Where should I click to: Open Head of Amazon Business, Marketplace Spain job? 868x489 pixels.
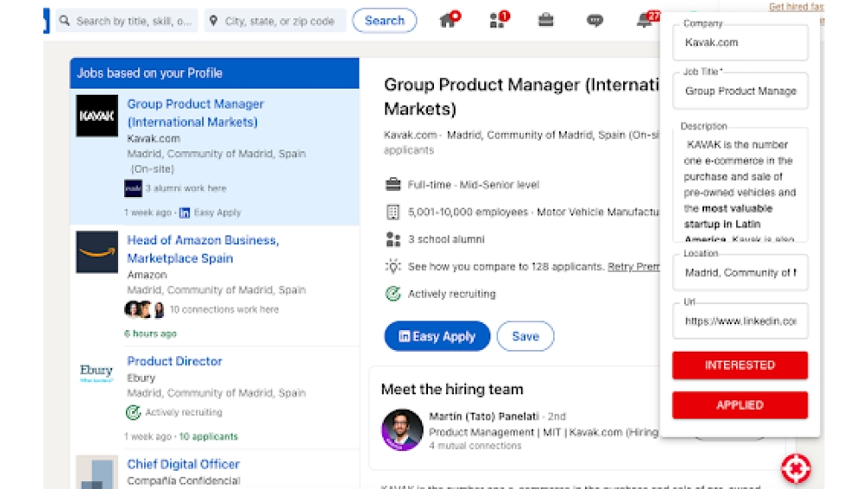click(202, 249)
